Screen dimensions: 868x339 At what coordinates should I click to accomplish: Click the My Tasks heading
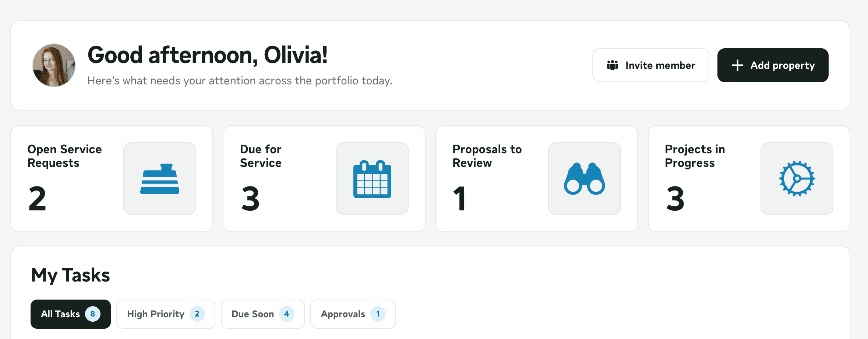(x=71, y=275)
